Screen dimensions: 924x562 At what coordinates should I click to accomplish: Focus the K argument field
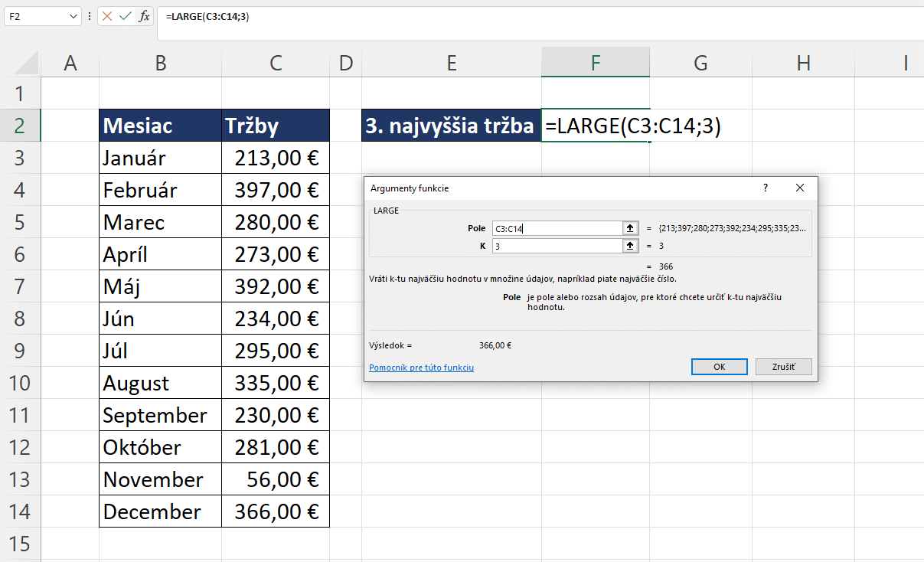pos(557,246)
